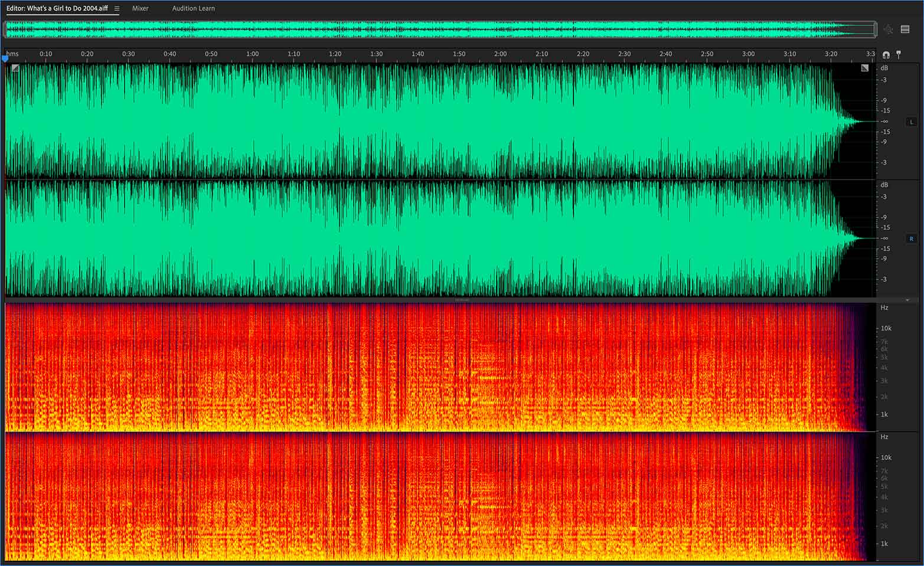
Task: Open the Audition Learn tab
Action: 193,9
